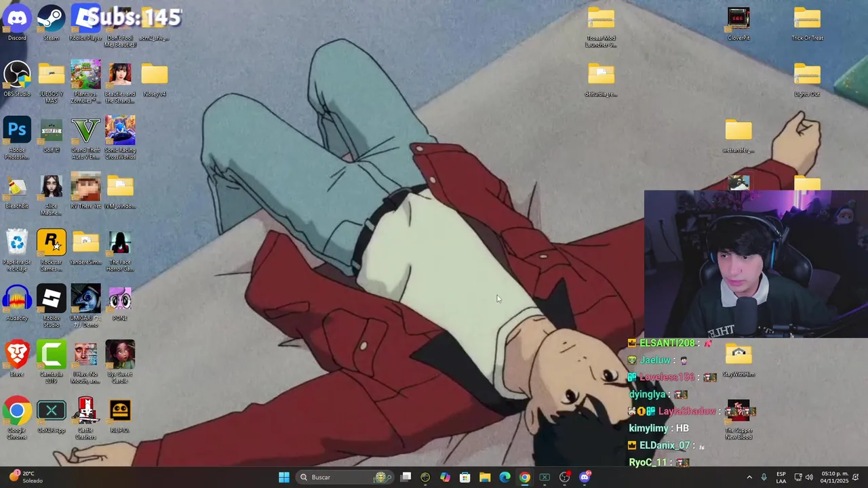The height and width of the screenshot is (488, 868).
Task: Open the Windows Start menu
Action: click(284, 477)
